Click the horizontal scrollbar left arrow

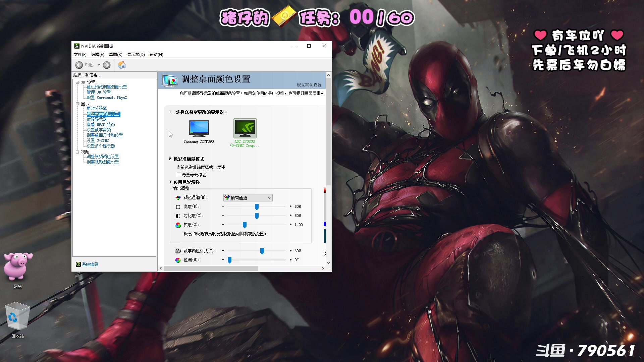pyautogui.click(x=161, y=268)
